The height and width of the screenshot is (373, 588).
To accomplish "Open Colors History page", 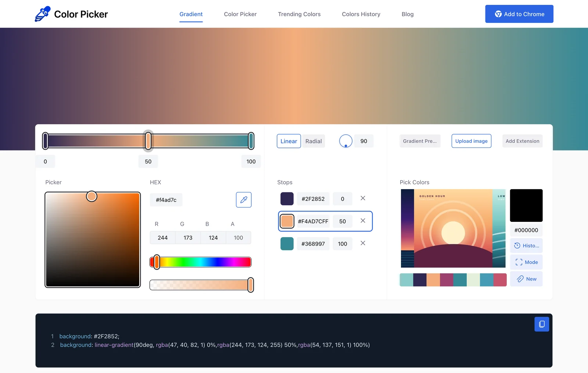I will coord(361,14).
